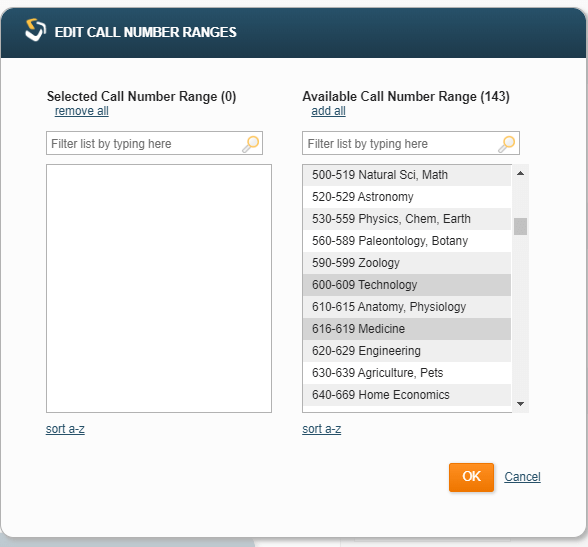Cancel the call number ranges dialog
588x547 pixels.
[x=522, y=477]
